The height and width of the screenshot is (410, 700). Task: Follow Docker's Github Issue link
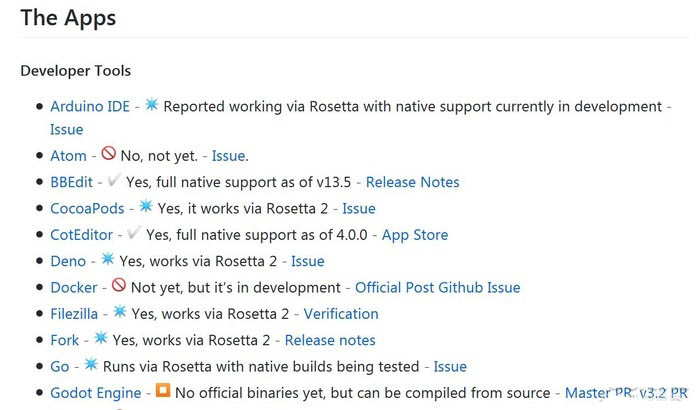(479, 288)
